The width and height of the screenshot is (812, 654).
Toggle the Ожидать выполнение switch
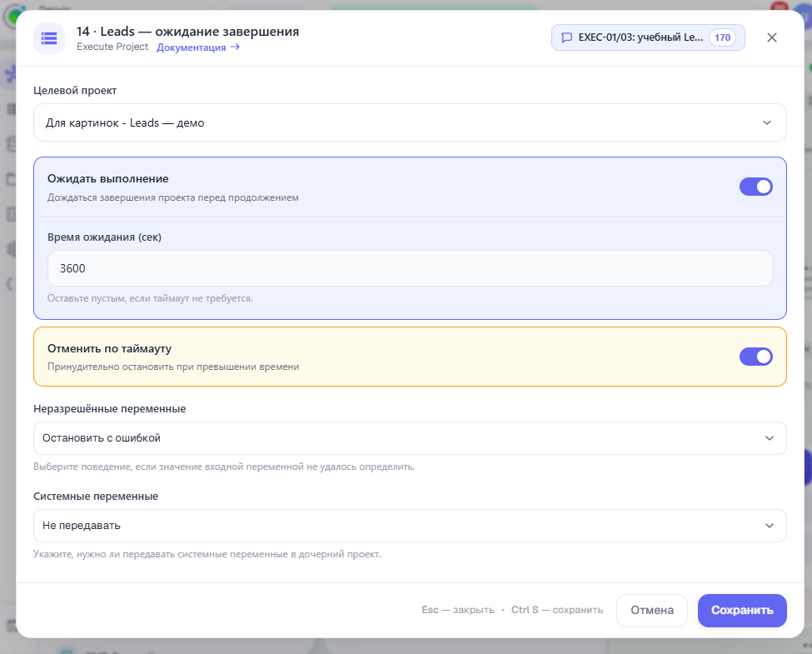coord(755,187)
